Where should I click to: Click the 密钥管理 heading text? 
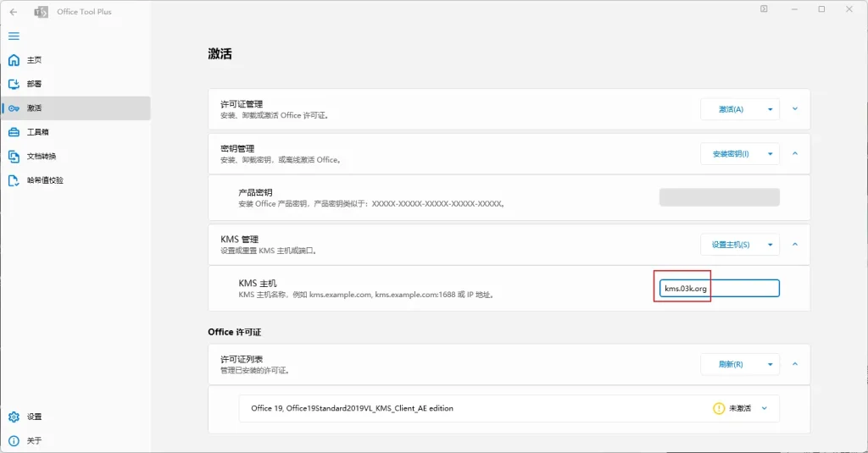[237, 148]
